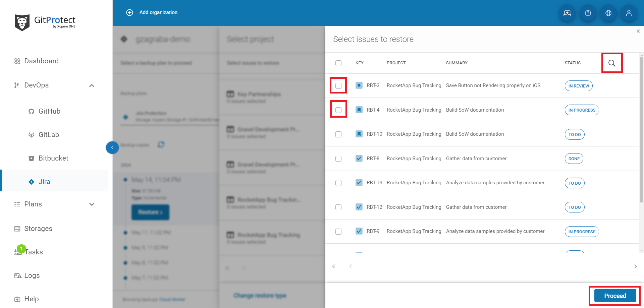Open the Jira section in sidebar
This screenshot has height=308, width=644.
click(45, 181)
